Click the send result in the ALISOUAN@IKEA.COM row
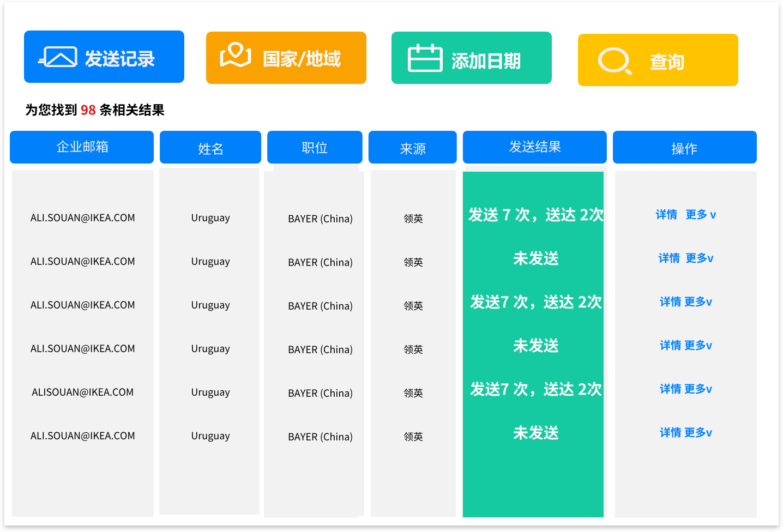Image resolution: width=783 pixels, height=532 pixels. pos(536,389)
